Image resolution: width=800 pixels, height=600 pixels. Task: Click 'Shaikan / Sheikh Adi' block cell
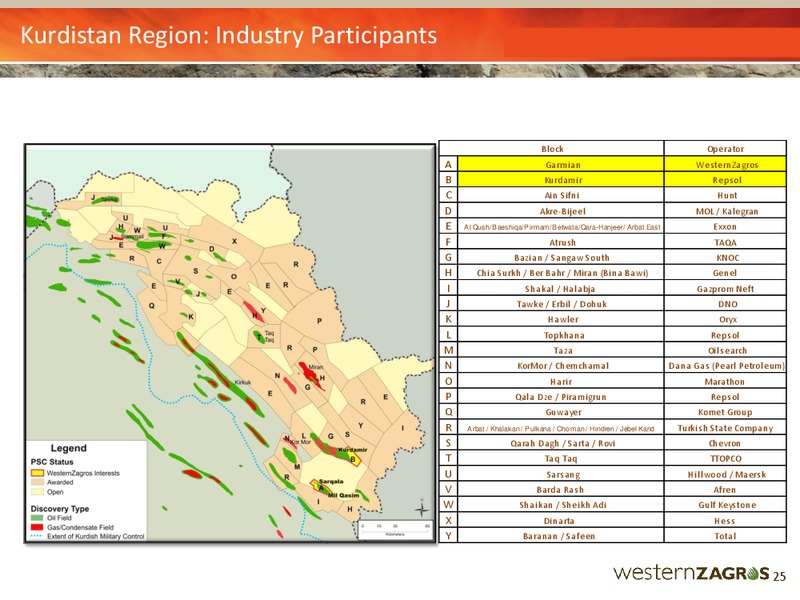(561, 505)
